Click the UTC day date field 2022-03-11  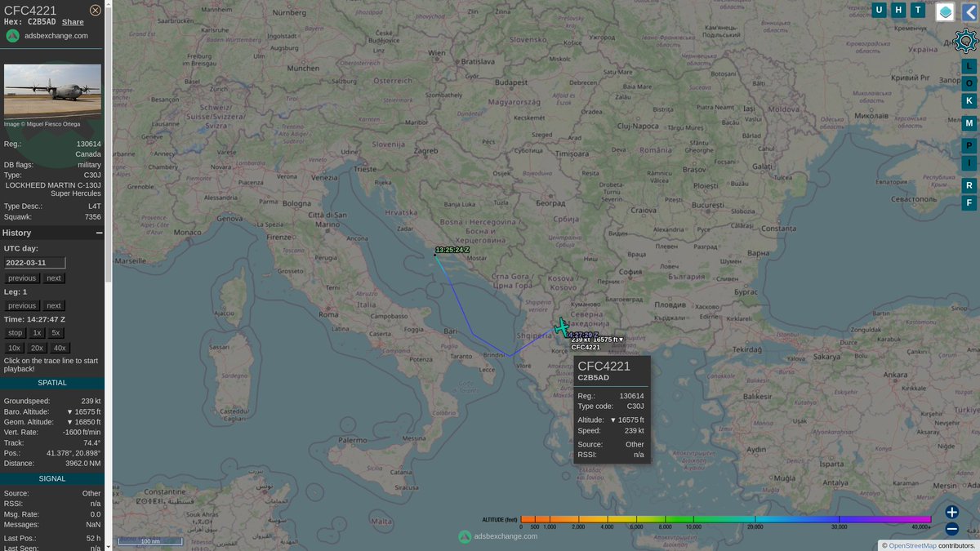[35, 263]
